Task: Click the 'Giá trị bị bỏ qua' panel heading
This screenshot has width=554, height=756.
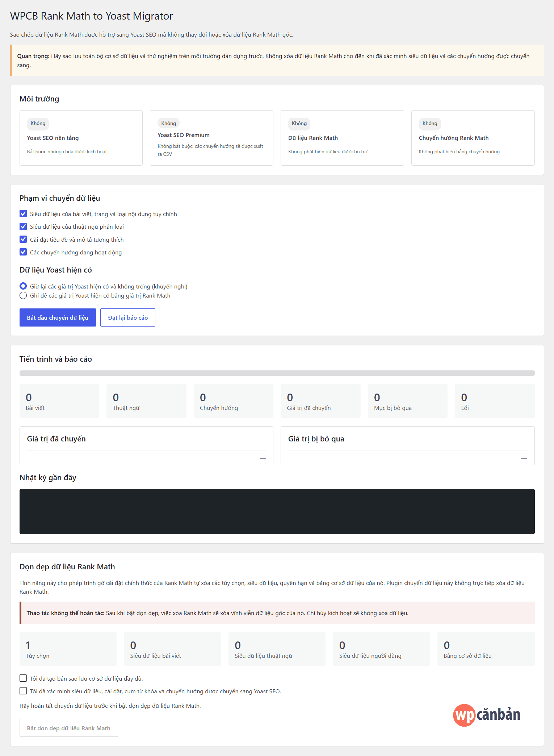Action: point(316,439)
